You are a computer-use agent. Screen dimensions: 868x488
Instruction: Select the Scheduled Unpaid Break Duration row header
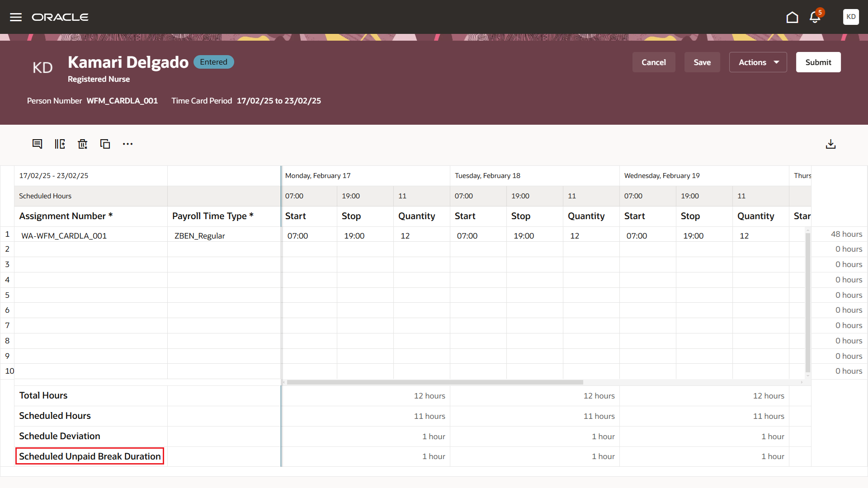point(90,456)
